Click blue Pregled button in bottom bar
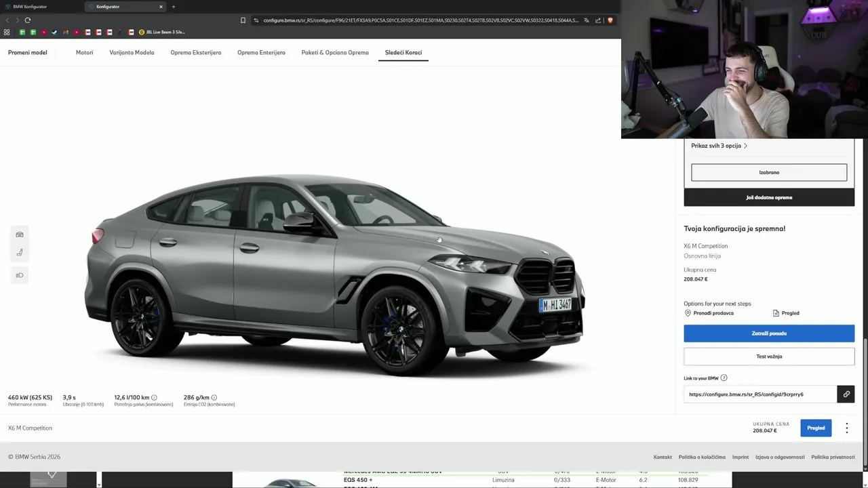Screen dimensions: 868x488 (x=816, y=428)
